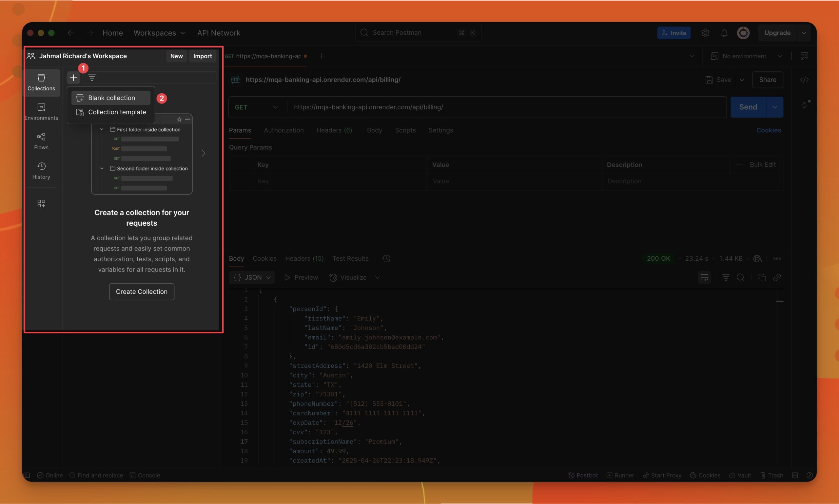
Task: Open History in the sidebar
Action: 41,171
